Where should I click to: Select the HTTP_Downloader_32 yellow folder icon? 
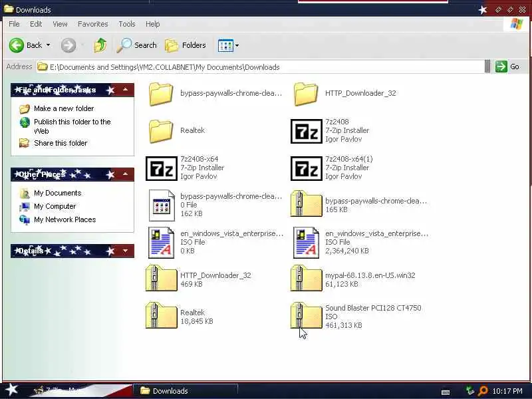pos(306,94)
